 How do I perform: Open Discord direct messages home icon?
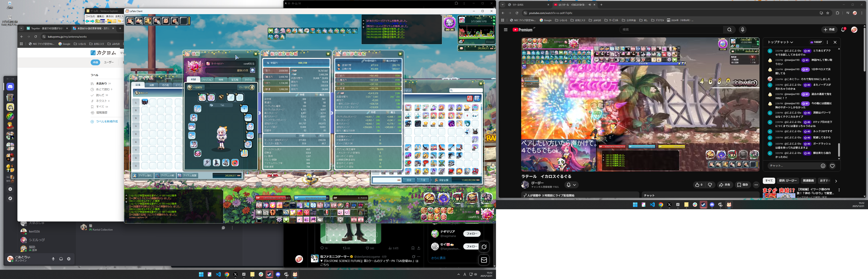click(10, 87)
